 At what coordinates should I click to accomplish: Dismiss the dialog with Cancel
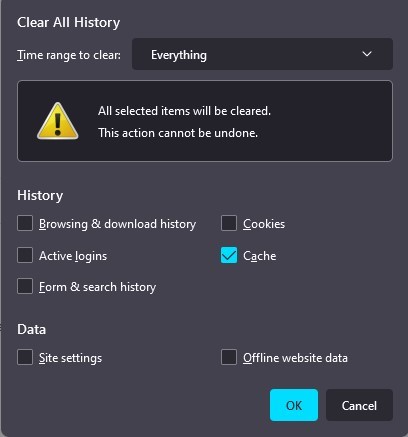click(x=359, y=405)
